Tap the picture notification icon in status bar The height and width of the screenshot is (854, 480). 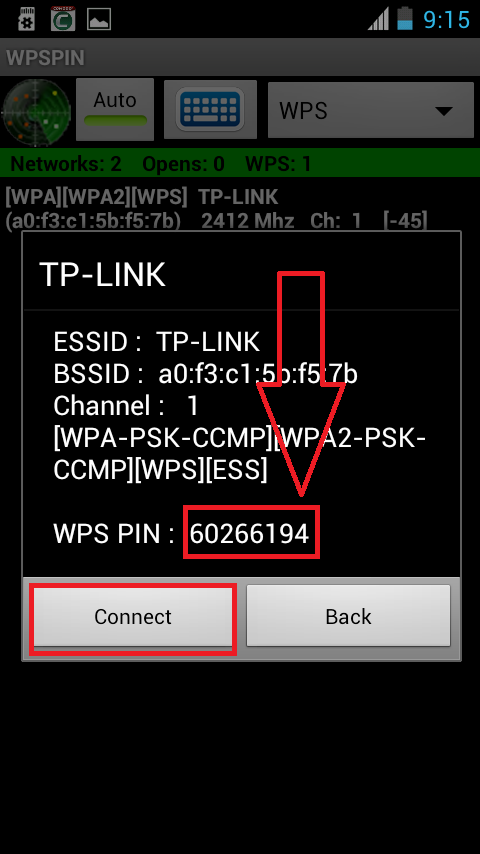tap(99, 20)
